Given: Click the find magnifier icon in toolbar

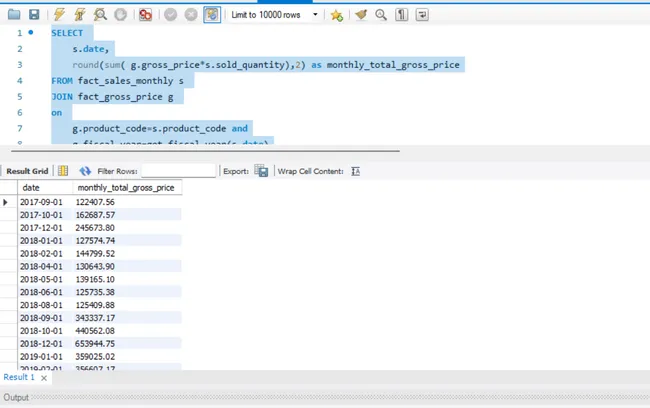Looking at the screenshot, I should pyautogui.click(x=380, y=15).
